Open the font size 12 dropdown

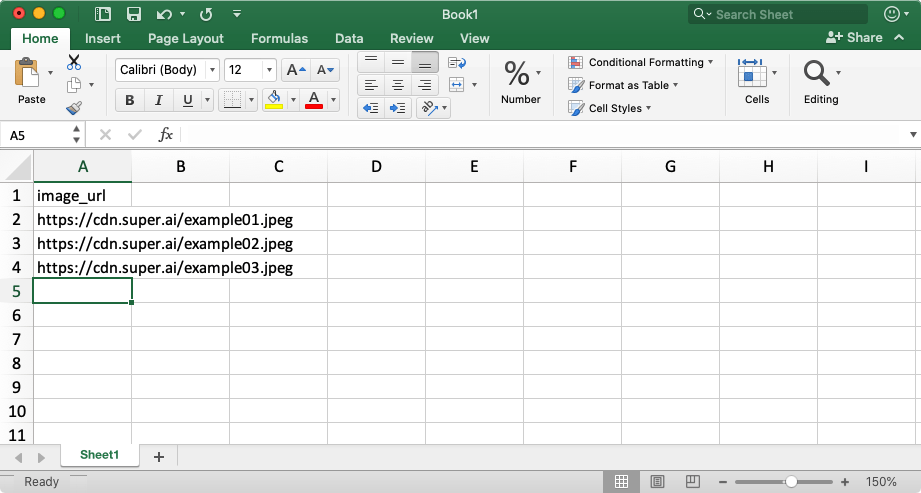[250, 70]
